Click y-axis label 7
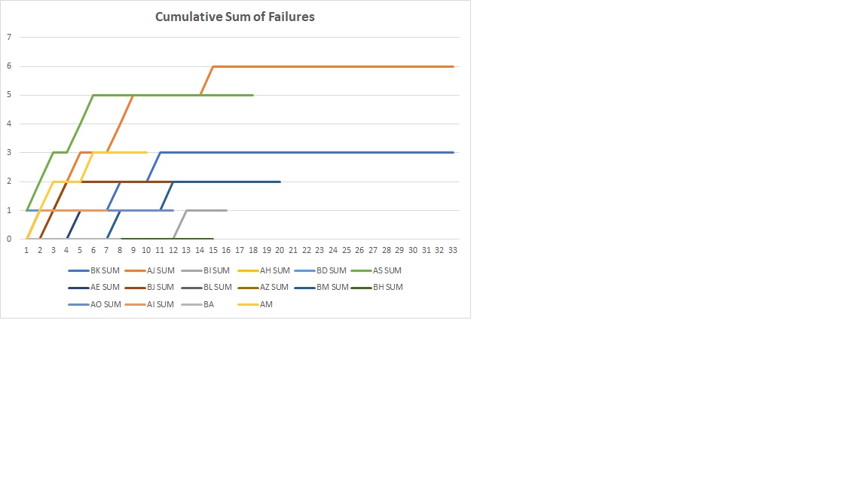The width and height of the screenshot is (868, 488). (x=9, y=37)
